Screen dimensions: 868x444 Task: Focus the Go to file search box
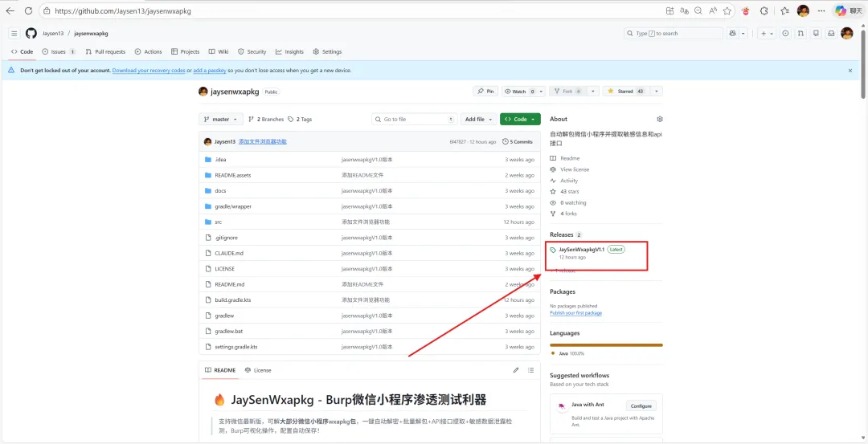(x=415, y=120)
